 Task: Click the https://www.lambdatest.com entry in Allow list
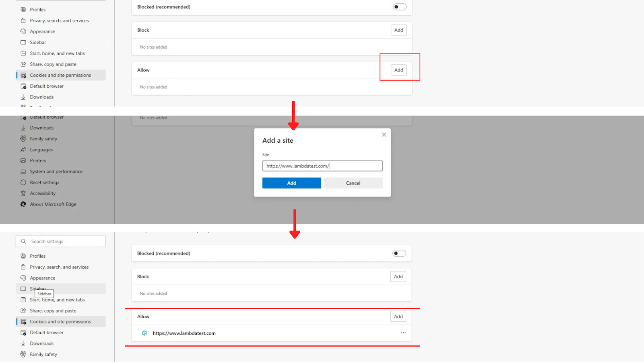(x=184, y=333)
